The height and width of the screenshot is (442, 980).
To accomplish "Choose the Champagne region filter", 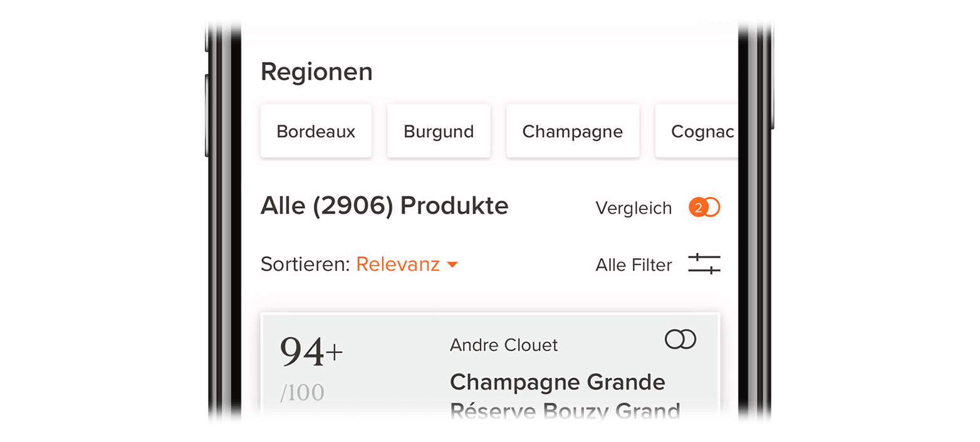I will [x=573, y=131].
